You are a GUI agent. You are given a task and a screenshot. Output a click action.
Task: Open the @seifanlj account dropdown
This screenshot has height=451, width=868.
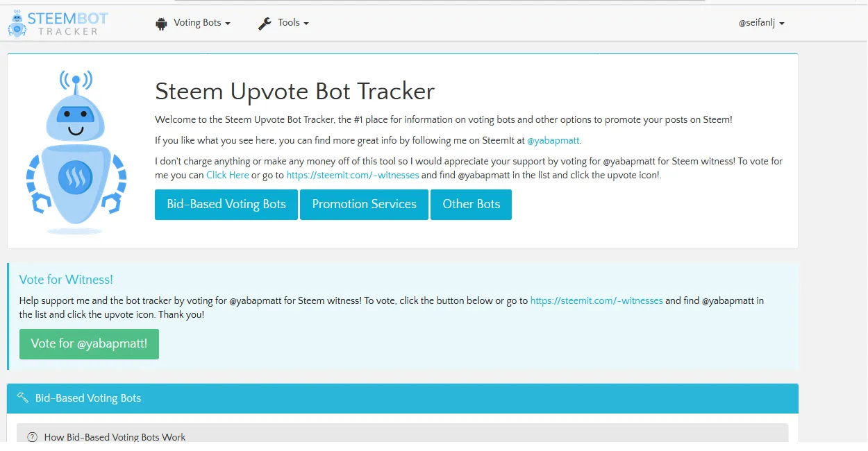click(x=761, y=23)
